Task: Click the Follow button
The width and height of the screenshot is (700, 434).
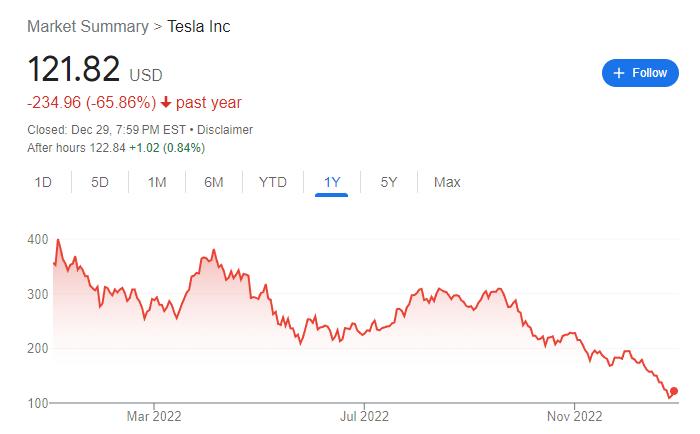Action: [639, 73]
